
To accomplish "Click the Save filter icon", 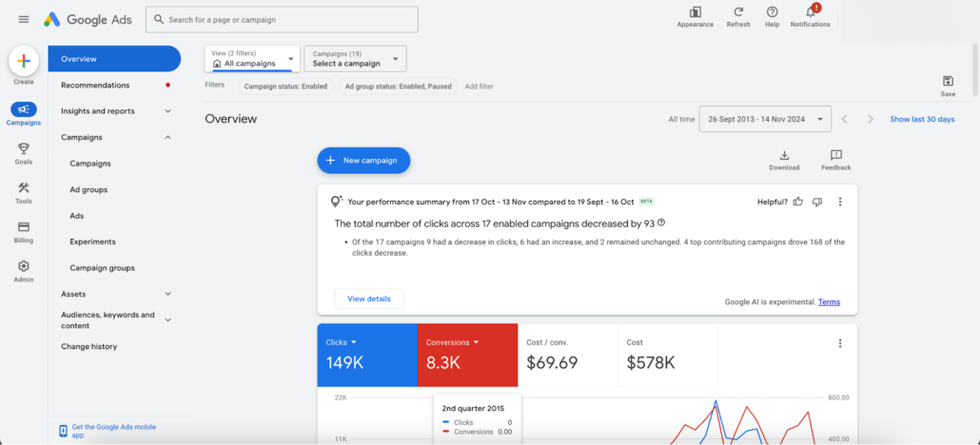I will coord(948,81).
